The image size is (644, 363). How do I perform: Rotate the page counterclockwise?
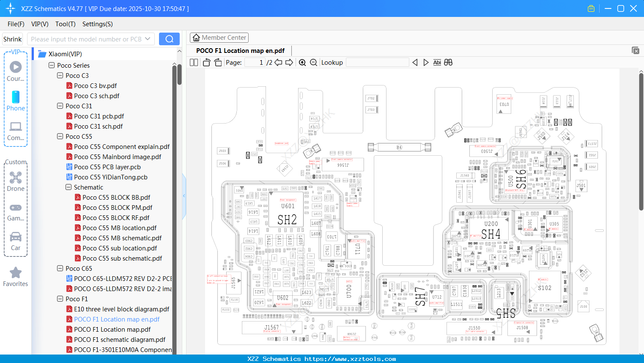[206, 62]
